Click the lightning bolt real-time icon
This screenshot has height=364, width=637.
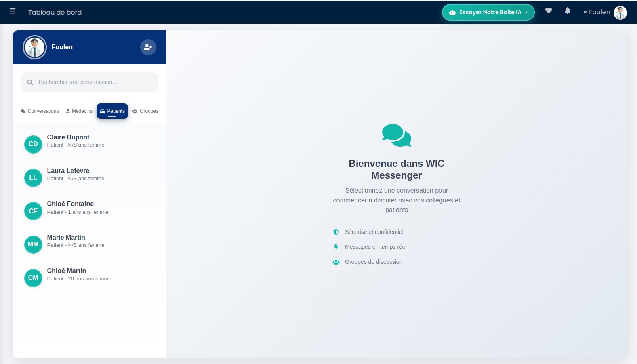[336, 247]
